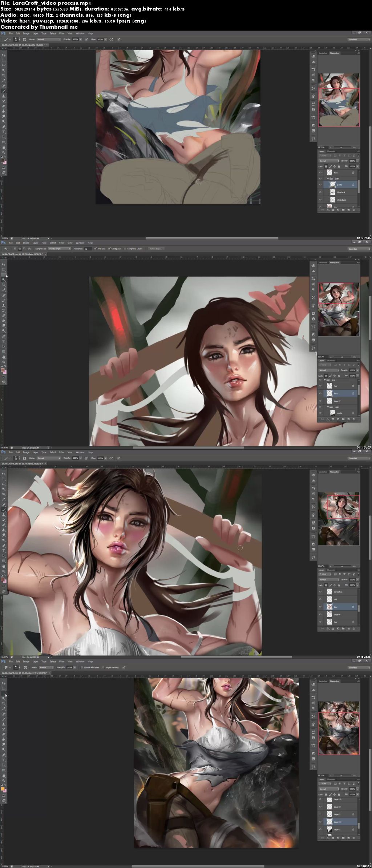Select Brush tool in 00:37:35 frame
This screenshot has height=868, width=372.
point(4,91)
